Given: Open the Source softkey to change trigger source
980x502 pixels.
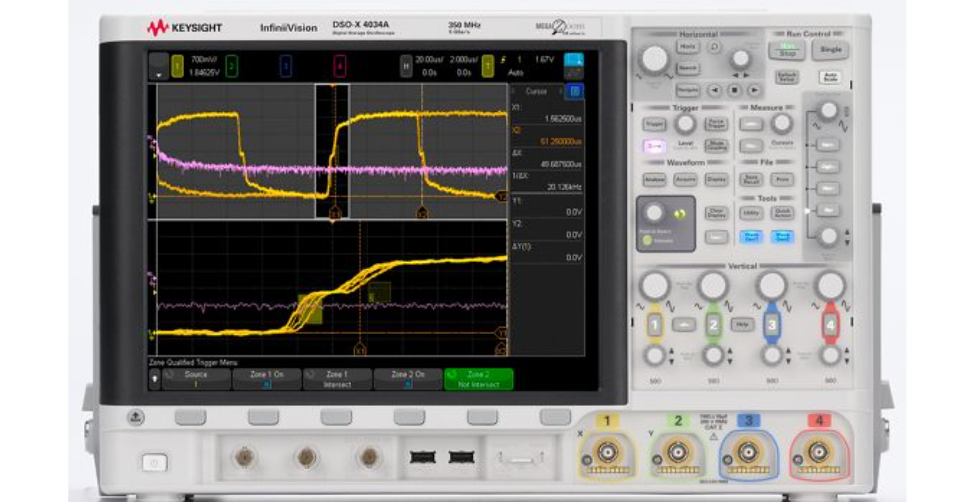Looking at the screenshot, I should 197,379.
